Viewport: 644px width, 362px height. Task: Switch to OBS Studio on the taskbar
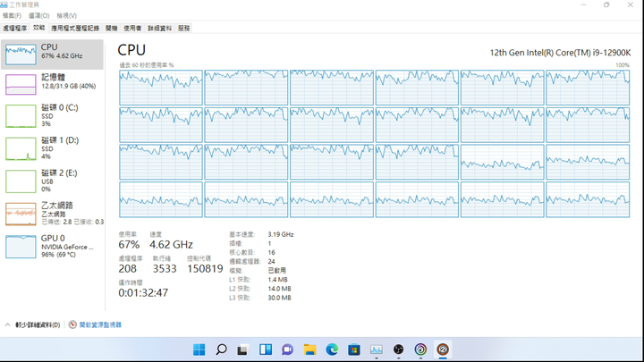(398, 349)
